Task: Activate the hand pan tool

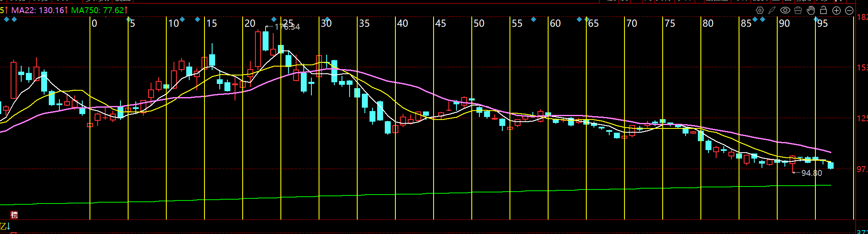Action: pyautogui.click(x=811, y=10)
